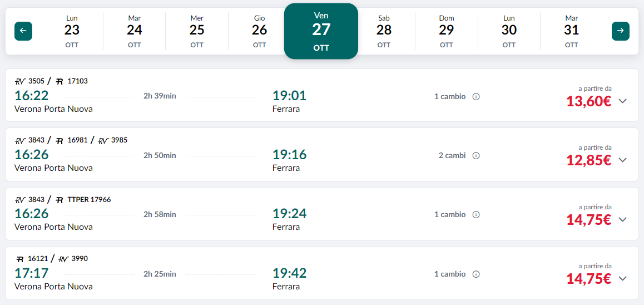Go to next dates with right arrow
Viewport: 644px width, 305px height.
pyautogui.click(x=620, y=31)
